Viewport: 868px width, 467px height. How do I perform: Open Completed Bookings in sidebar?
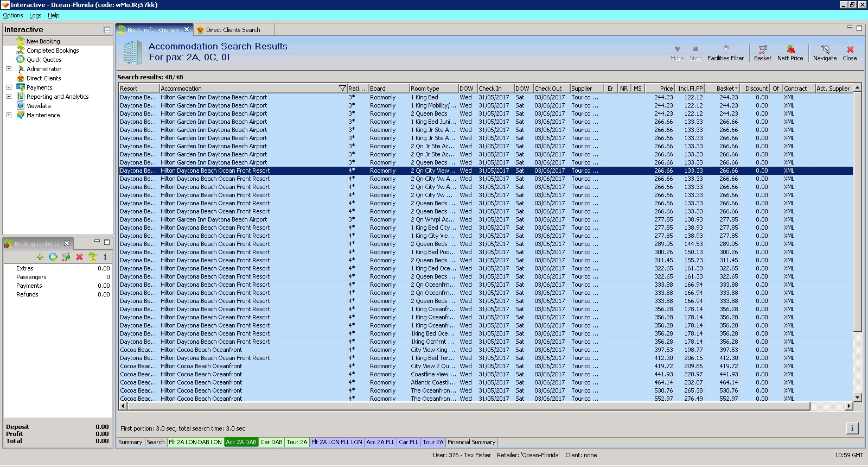pos(53,51)
